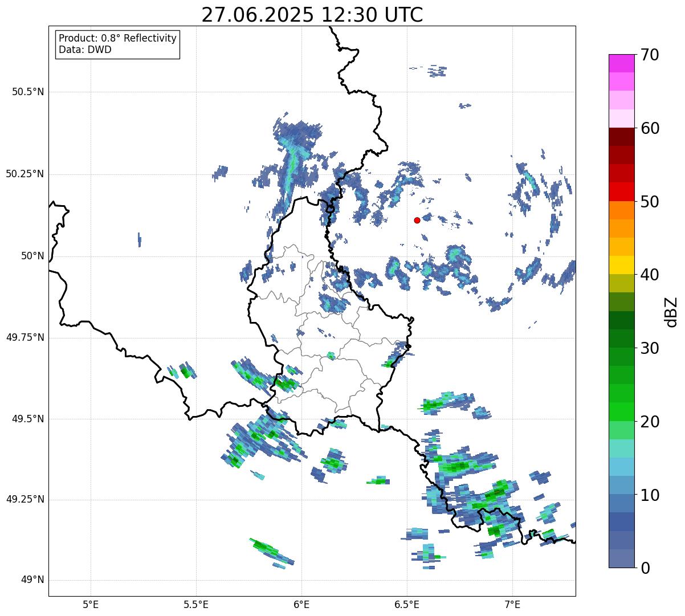Click the 6.5°E longitude label

click(x=407, y=604)
